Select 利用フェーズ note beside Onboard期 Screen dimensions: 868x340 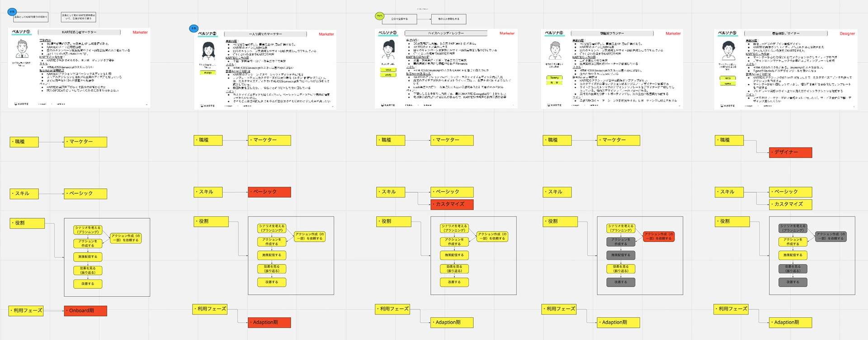(26, 311)
